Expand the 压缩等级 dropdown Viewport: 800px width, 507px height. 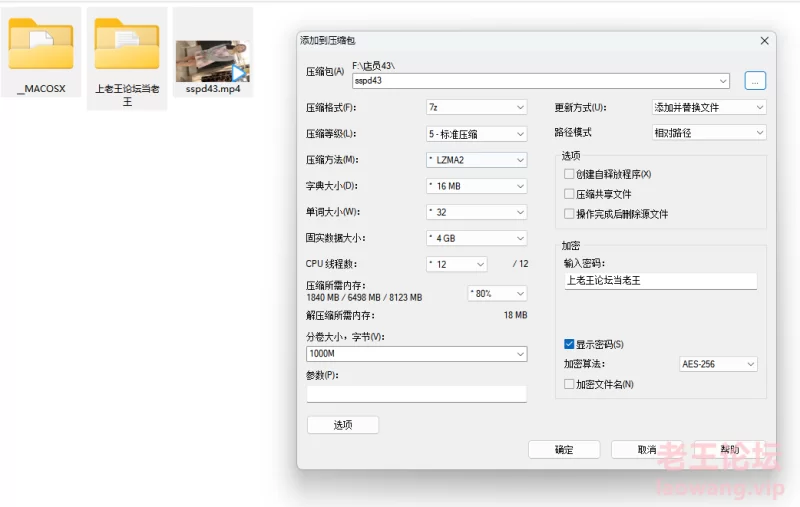click(476, 133)
